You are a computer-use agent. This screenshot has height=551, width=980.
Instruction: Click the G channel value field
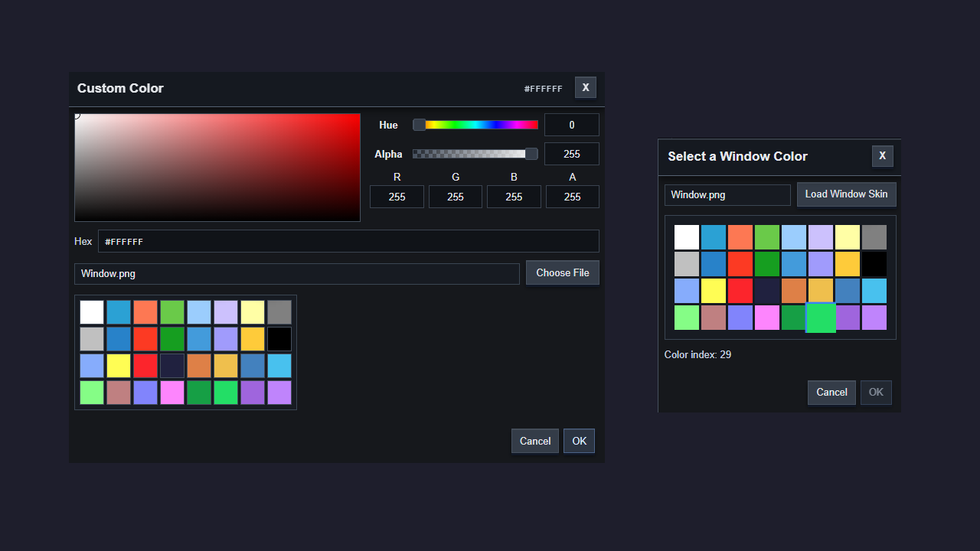click(x=456, y=197)
